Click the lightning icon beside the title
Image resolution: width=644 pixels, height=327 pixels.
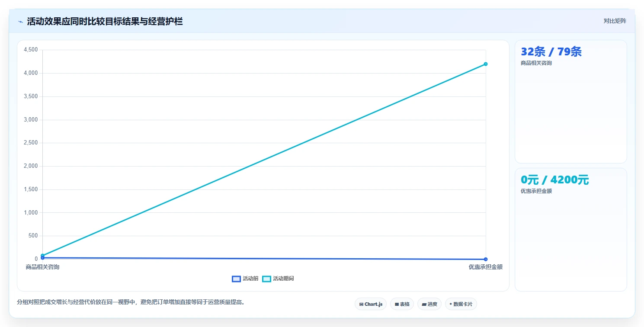click(x=20, y=22)
